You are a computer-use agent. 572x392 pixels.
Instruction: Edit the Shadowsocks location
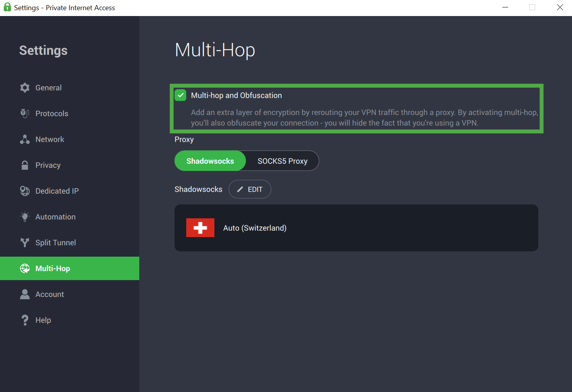(x=250, y=189)
